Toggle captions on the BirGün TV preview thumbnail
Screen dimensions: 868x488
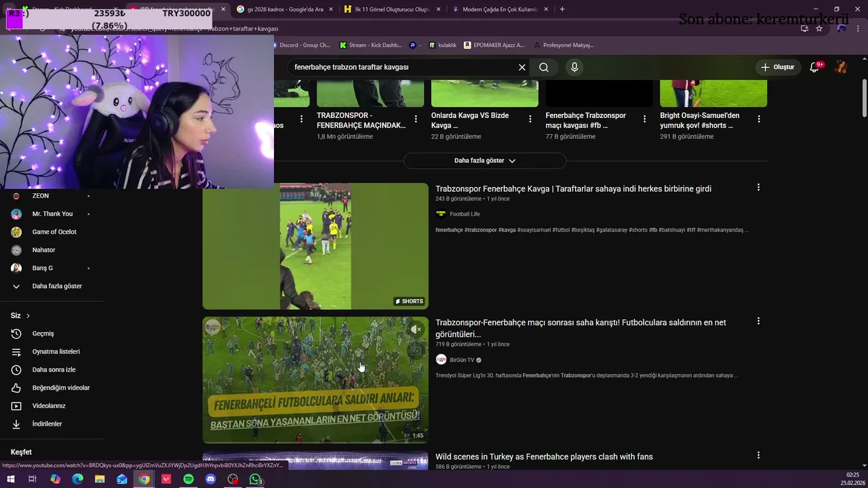tap(416, 351)
